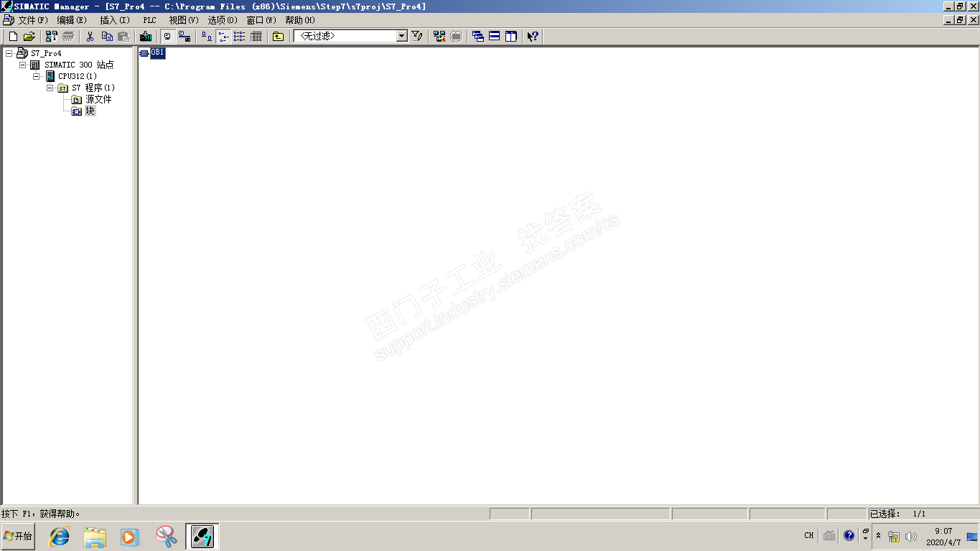Restore the inner S7_Pro4 document window

coord(960,20)
